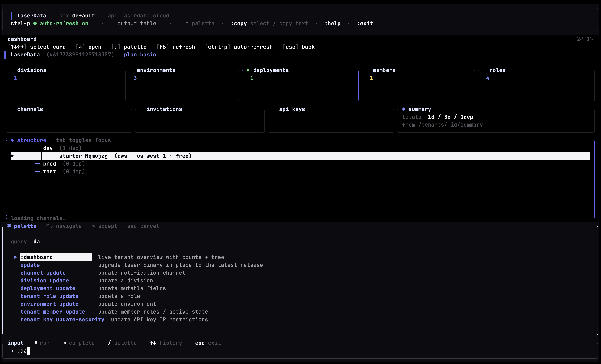Click the loading spinner beside loading channels
Viewport: 601px width, 364px height.
pos(6,217)
